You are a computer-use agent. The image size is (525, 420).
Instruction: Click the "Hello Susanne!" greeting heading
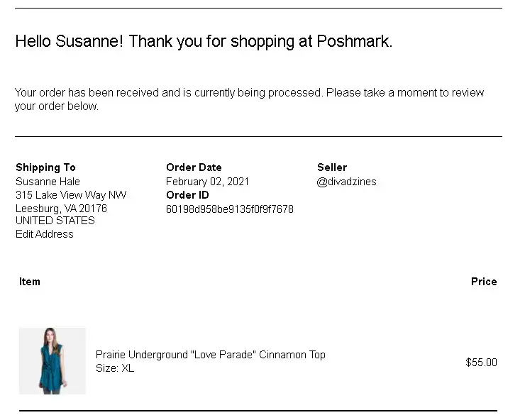point(204,41)
